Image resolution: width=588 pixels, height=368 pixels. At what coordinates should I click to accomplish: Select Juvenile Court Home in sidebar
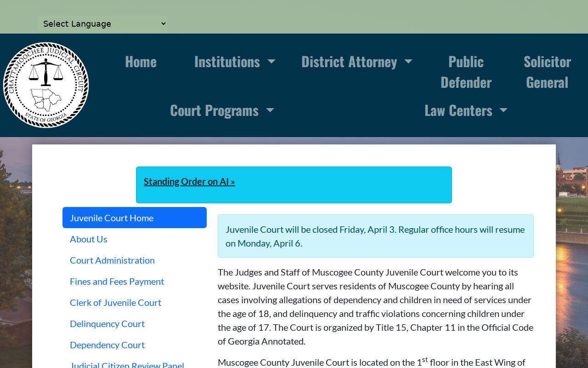click(x=135, y=218)
